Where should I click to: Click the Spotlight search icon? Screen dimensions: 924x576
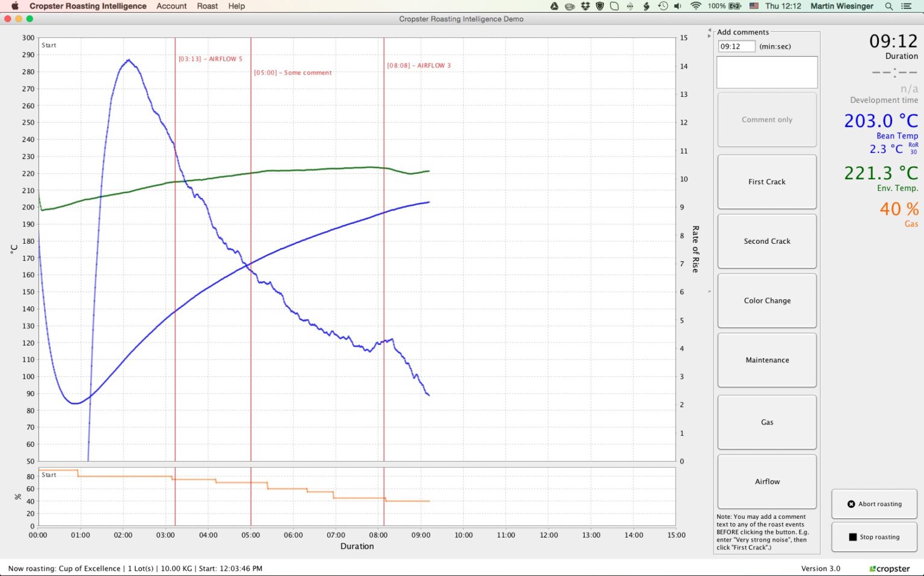pos(889,6)
